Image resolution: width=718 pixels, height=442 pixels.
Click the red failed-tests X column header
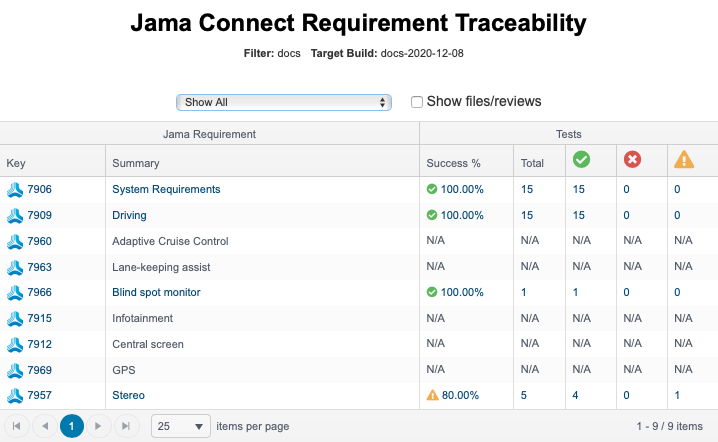point(632,159)
